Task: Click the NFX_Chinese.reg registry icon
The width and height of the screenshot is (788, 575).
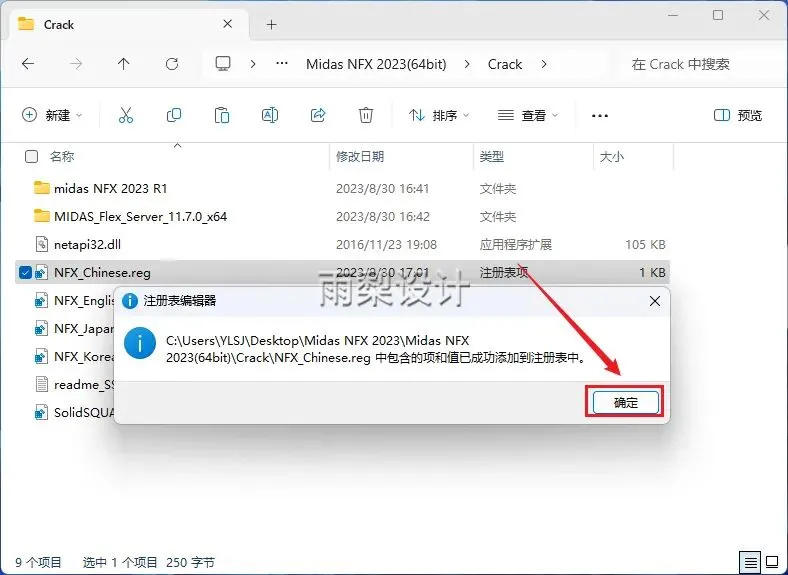Action: [x=41, y=272]
